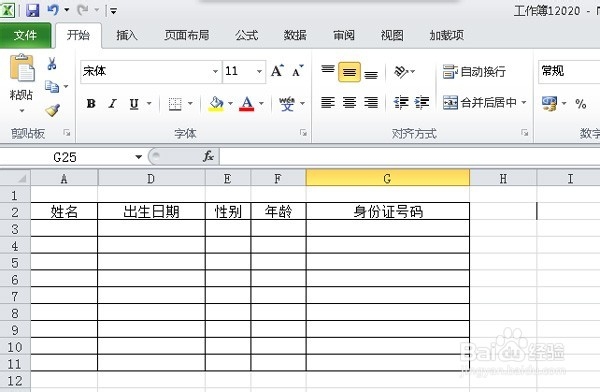Toggle Underline formatting
Image resolution: width=600 pixels, height=392 pixels.
pyautogui.click(x=134, y=103)
